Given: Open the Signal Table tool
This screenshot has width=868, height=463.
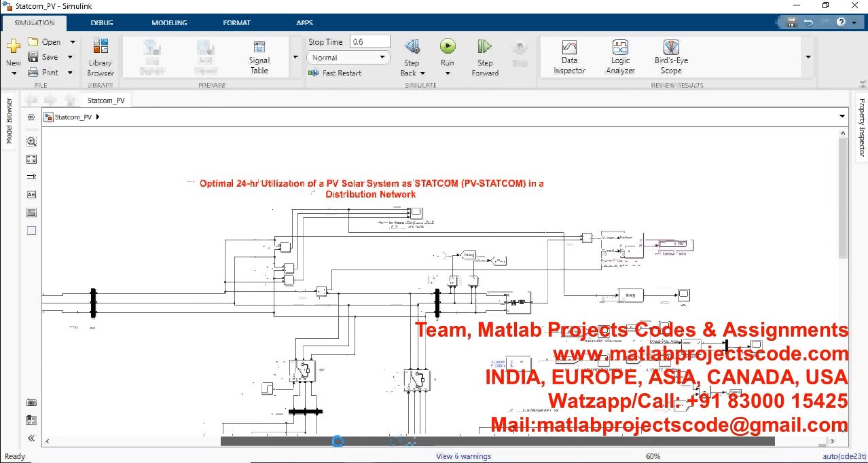Looking at the screenshot, I should [259, 57].
